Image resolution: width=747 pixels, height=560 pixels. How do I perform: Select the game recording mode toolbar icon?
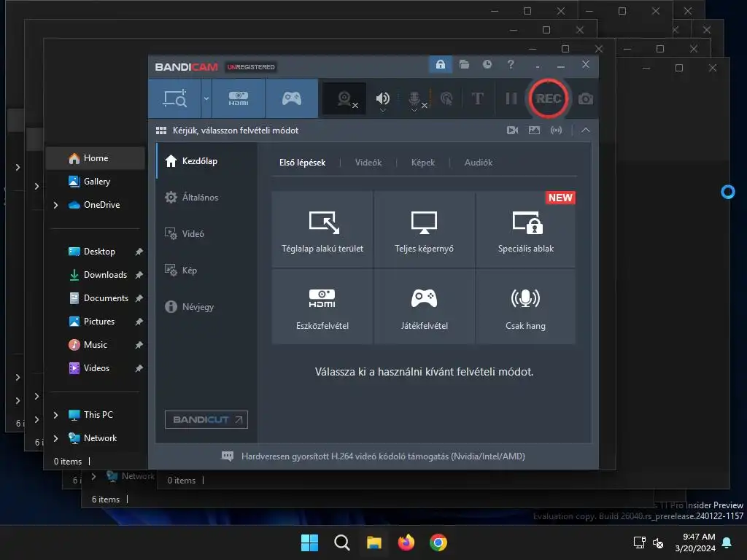[x=292, y=98]
